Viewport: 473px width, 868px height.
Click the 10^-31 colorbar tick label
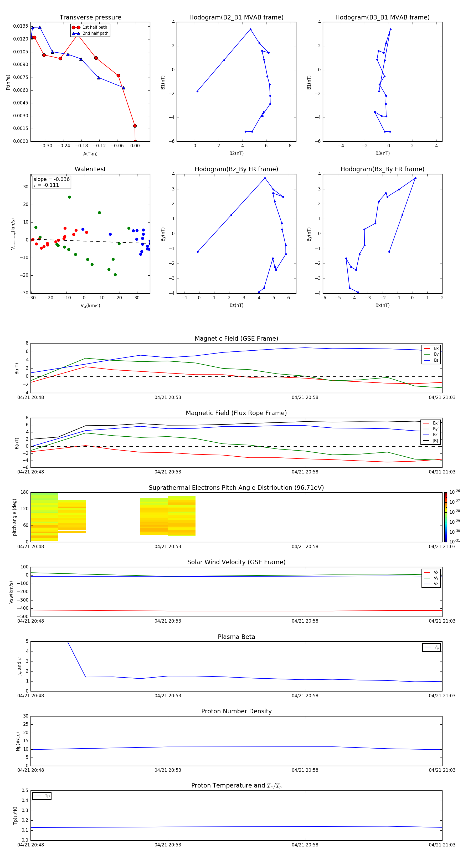coord(455,542)
